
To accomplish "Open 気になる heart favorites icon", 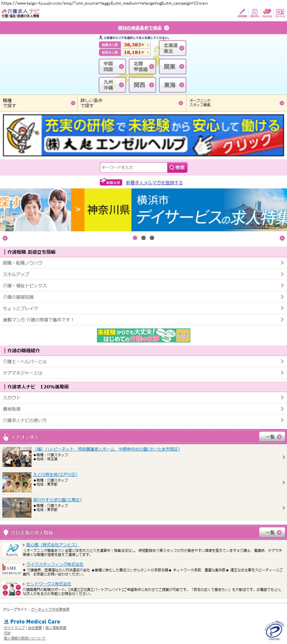I will (x=267, y=13).
